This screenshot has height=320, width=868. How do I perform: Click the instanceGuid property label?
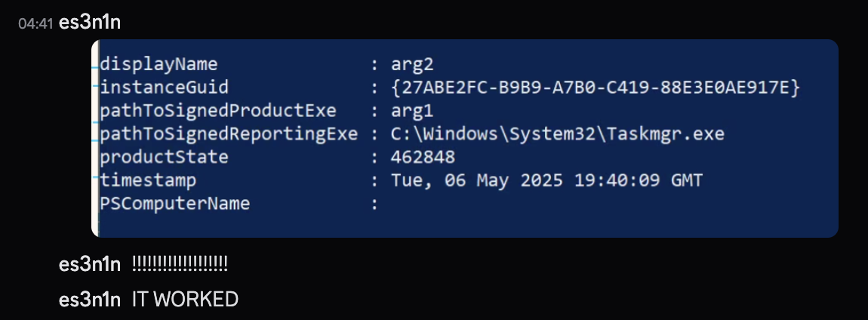point(164,88)
